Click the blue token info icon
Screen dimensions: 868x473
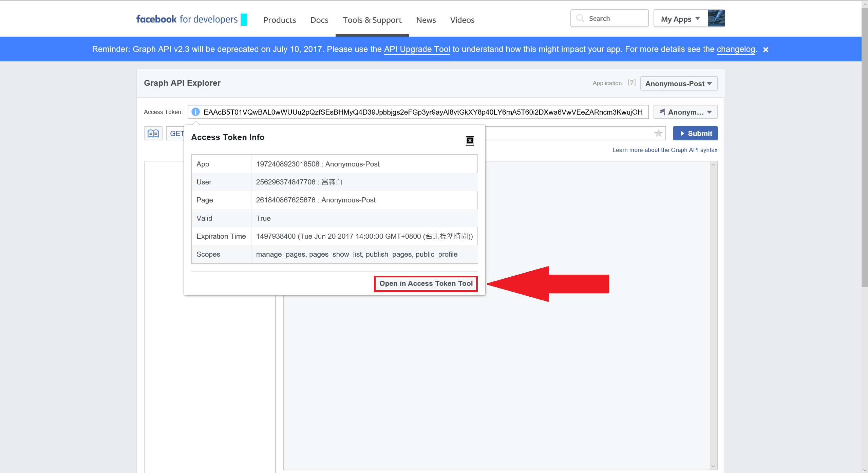tap(195, 112)
